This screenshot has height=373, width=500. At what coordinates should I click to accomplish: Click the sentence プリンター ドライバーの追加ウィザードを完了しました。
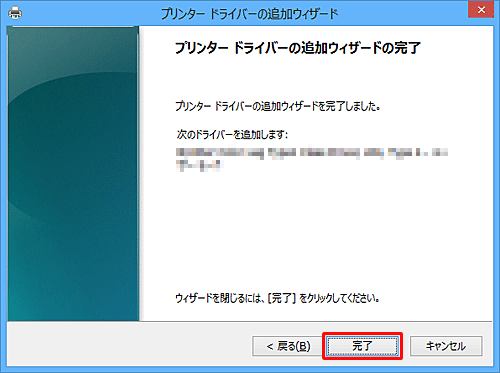click(x=278, y=106)
